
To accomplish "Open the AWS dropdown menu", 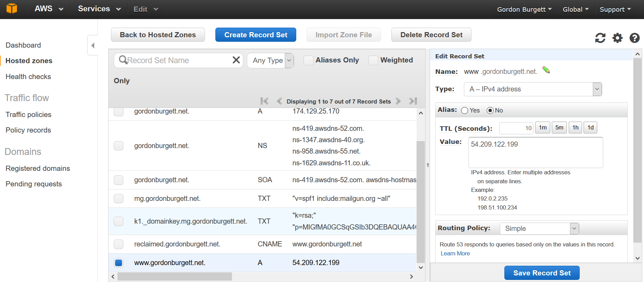I will pyautogui.click(x=49, y=9).
